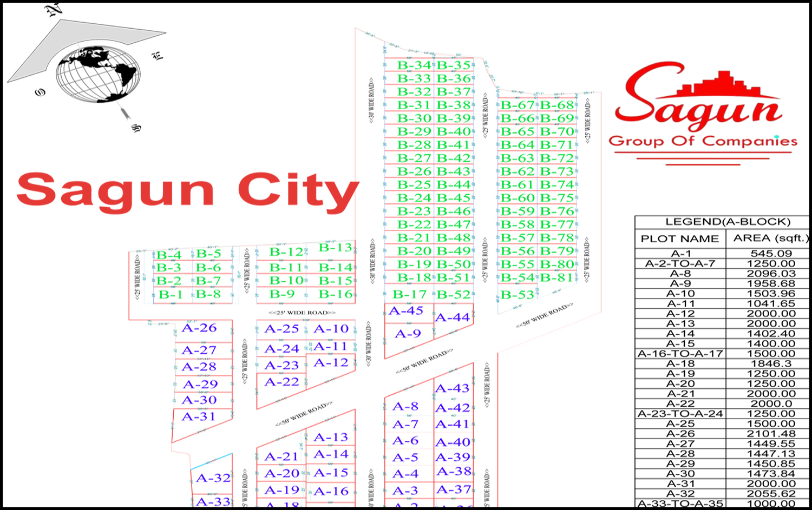Screen dimensions: 812x510
Task: Click legend row name 'A-16-TO-A-17'
Action: click(680, 354)
